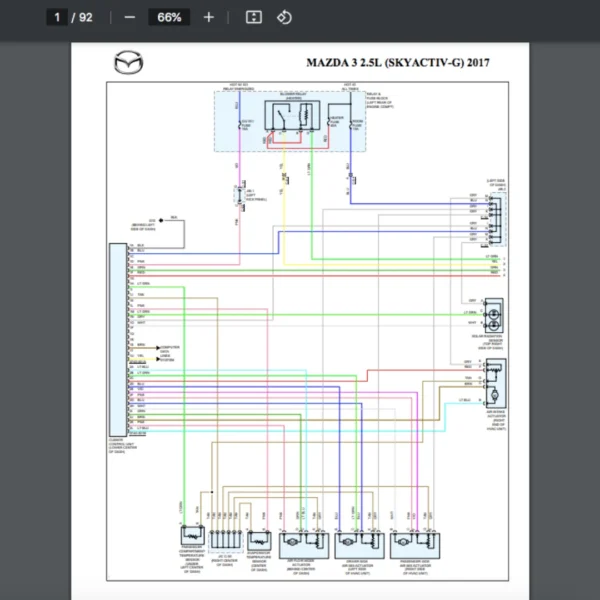Click the fit to page icon
Image resolution: width=600 pixels, height=600 pixels.
pos(254,17)
